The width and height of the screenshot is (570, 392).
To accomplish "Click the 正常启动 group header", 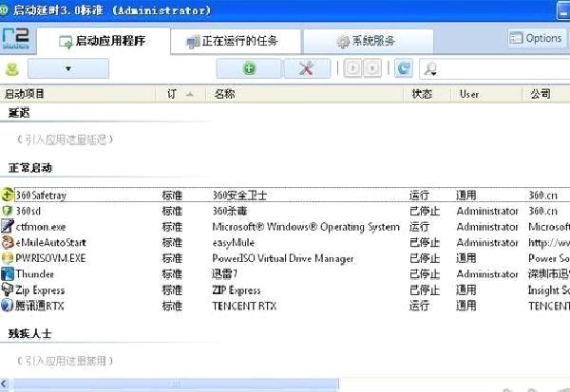I will [x=30, y=168].
